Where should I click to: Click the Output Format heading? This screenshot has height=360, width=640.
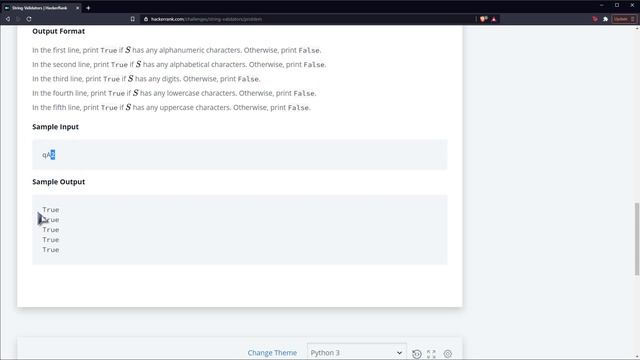[x=58, y=31]
